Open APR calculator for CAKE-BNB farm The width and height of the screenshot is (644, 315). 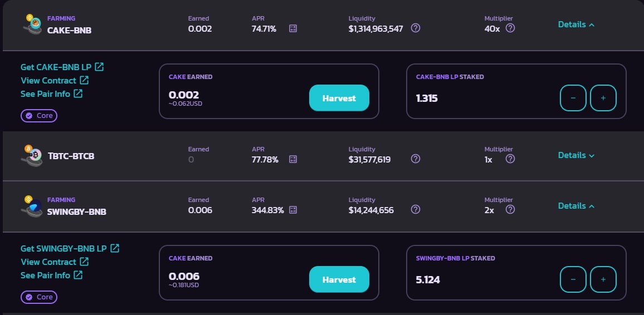click(293, 28)
